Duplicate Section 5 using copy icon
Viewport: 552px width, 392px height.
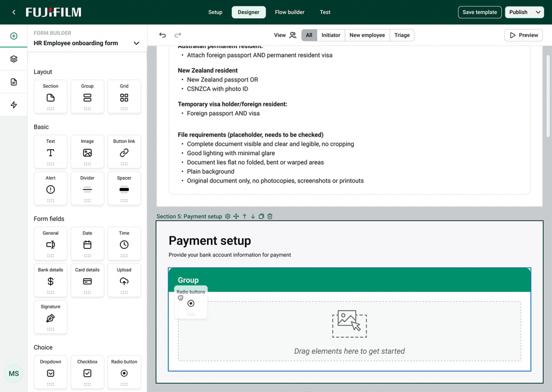261,216
